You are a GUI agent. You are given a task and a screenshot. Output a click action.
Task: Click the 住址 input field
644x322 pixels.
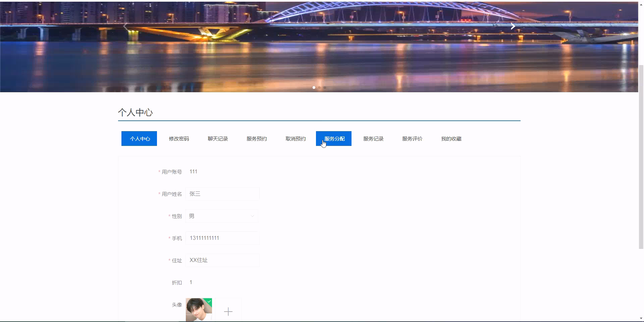point(222,260)
